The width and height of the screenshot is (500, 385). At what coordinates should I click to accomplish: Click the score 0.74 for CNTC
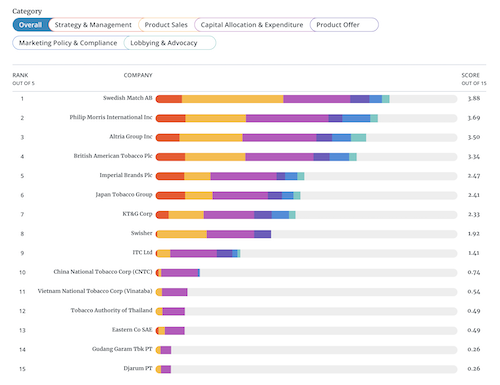pos(474,272)
